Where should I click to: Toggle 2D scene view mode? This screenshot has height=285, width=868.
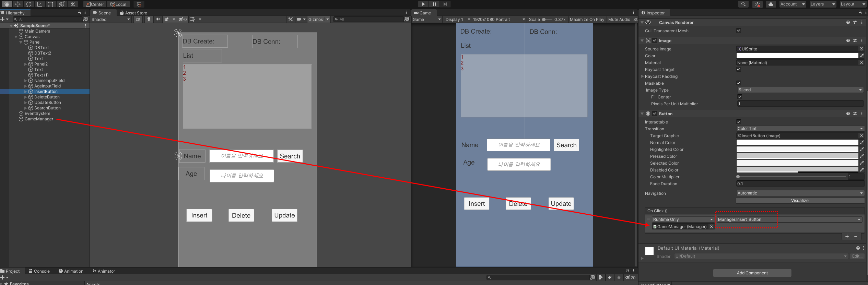(138, 19)
